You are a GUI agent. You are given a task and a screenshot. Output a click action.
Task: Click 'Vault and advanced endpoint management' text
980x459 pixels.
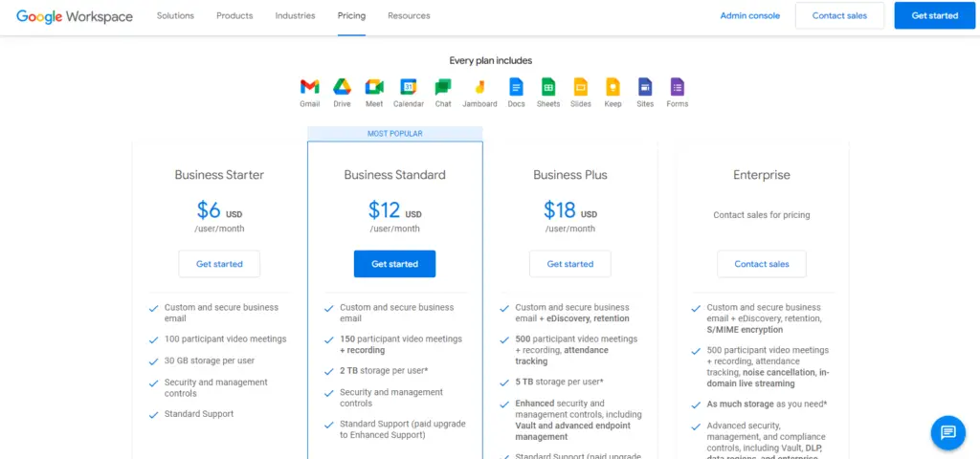click(x=572, y=431)
